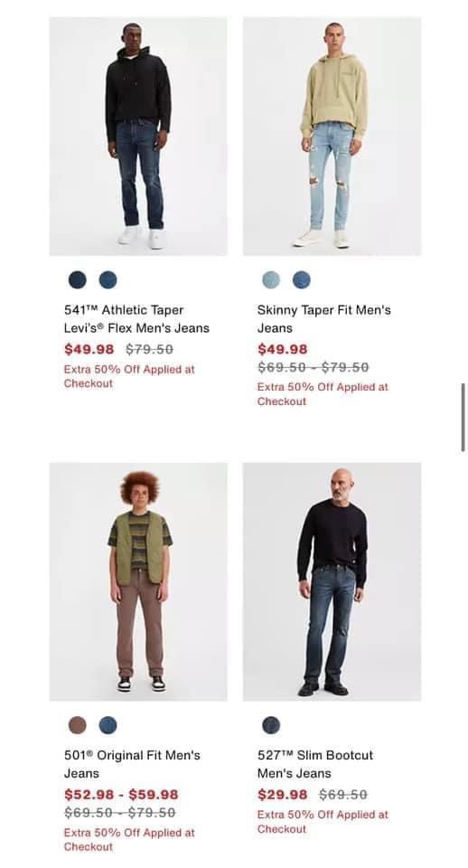The image size is (468, 868).
Task: Select dark indigo swatch for 527 Slim Bootcut
Action: [x=271, y=725]
